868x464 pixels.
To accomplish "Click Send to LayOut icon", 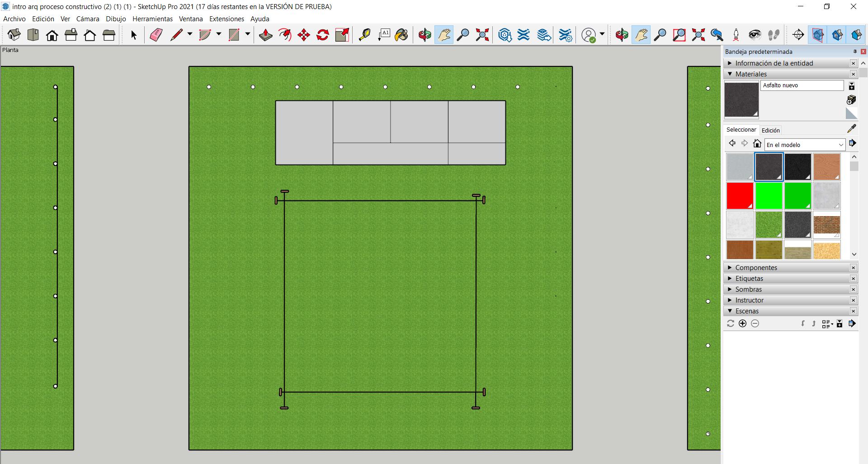I will (x=544, y=35).
